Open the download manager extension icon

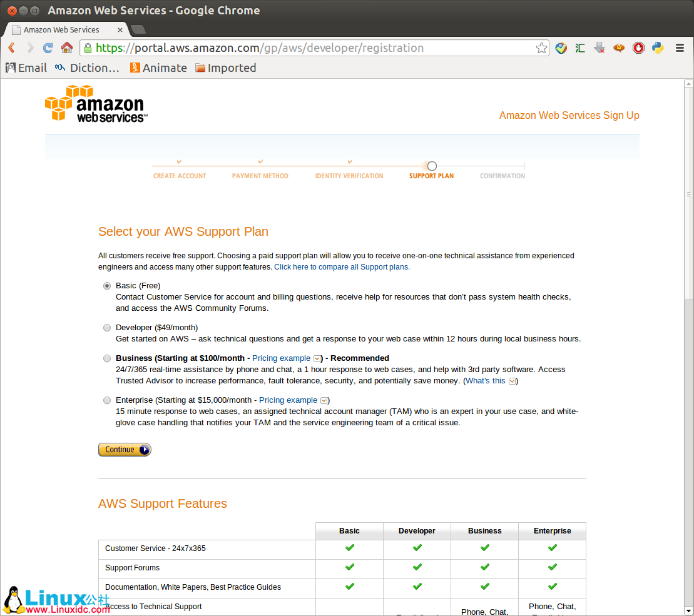(599, 48)
